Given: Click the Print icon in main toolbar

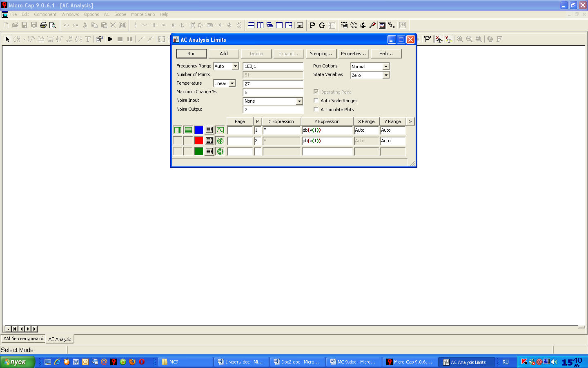Looking at the screenshot, I should tap(43, 25).
